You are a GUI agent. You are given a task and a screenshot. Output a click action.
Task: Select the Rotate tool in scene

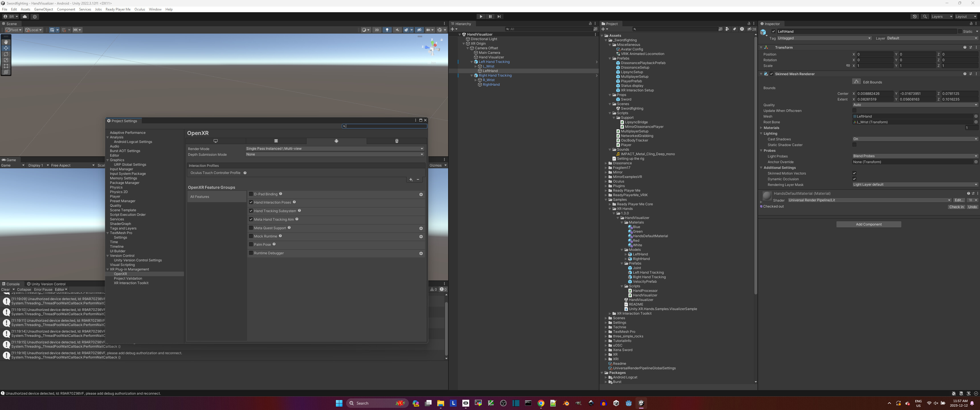coord(6,54)
